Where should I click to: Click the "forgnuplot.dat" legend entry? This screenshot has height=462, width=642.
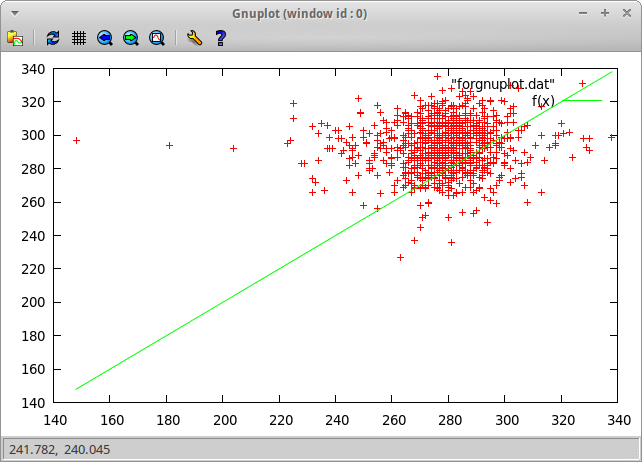(503, 84)
